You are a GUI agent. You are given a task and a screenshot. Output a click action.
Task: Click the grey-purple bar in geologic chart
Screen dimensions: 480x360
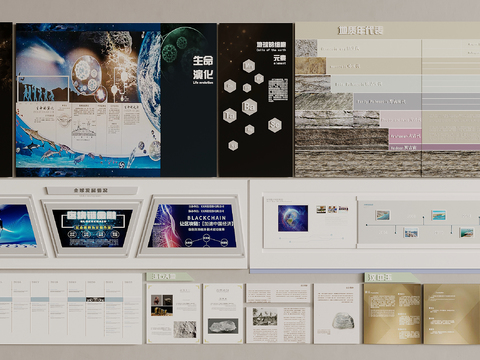click(x=387, y=102)
